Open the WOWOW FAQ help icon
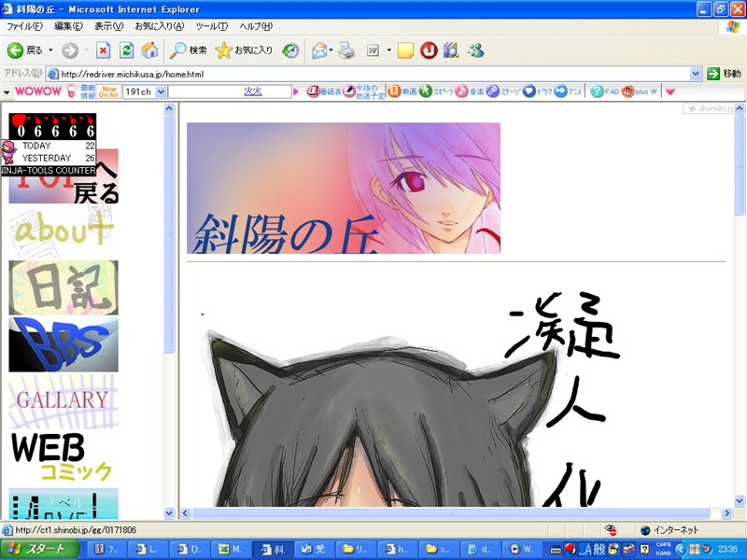747x560 pixels. [604, 91]
